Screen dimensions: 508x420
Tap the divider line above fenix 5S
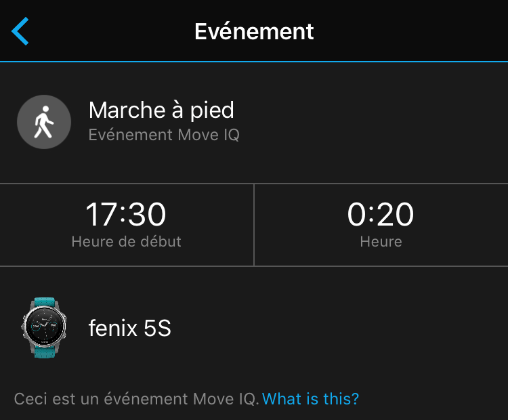click(x=254, y=266)
